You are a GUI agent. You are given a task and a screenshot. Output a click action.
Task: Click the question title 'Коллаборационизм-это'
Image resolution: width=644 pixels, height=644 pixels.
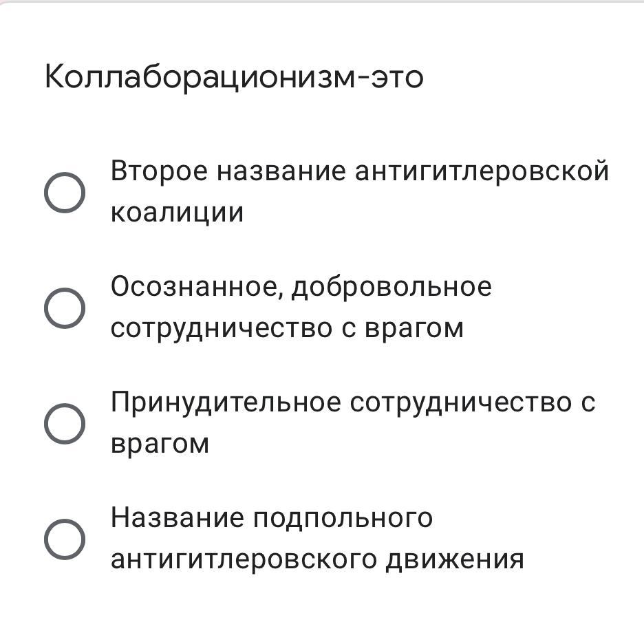[x=234, y=77]
